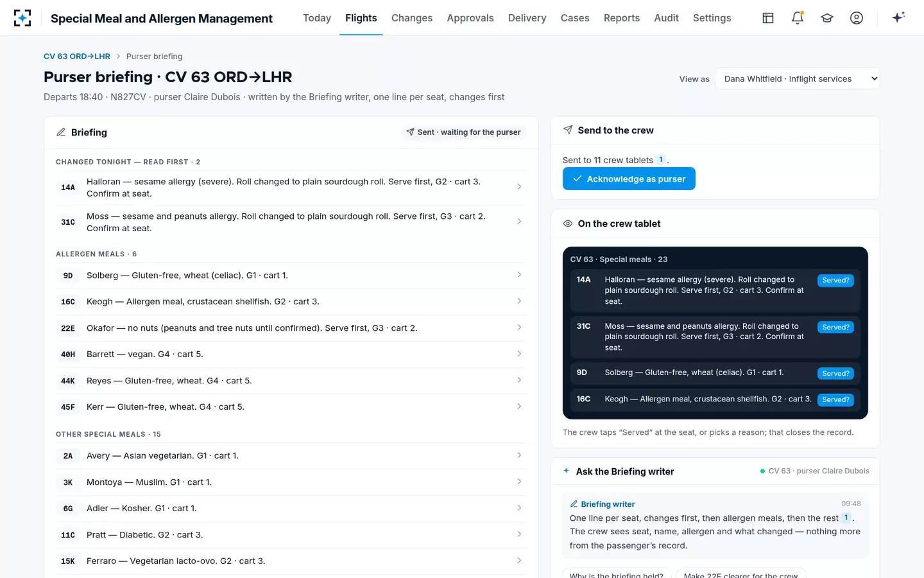Select the '16C Keogh — Allergen meal' briefing line

coord(291,301)
